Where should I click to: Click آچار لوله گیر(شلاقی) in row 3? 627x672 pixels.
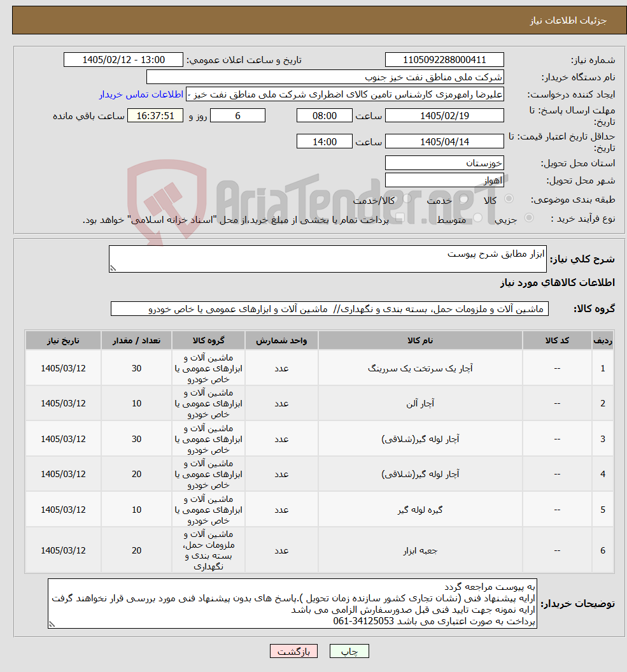coord(420,439)
